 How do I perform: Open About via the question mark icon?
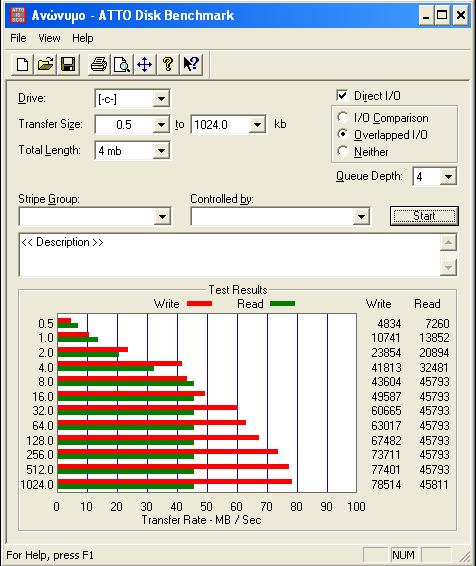coord(167,65)
